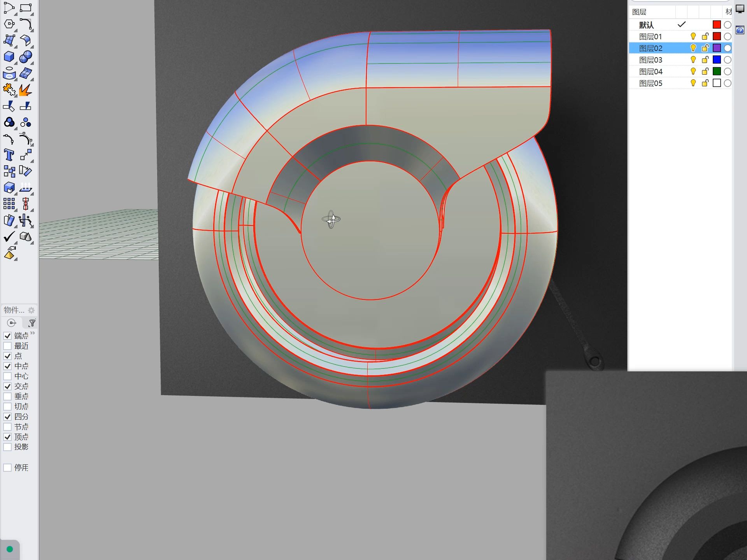Click the object snap filter funnel icon

tap(32, 323)
